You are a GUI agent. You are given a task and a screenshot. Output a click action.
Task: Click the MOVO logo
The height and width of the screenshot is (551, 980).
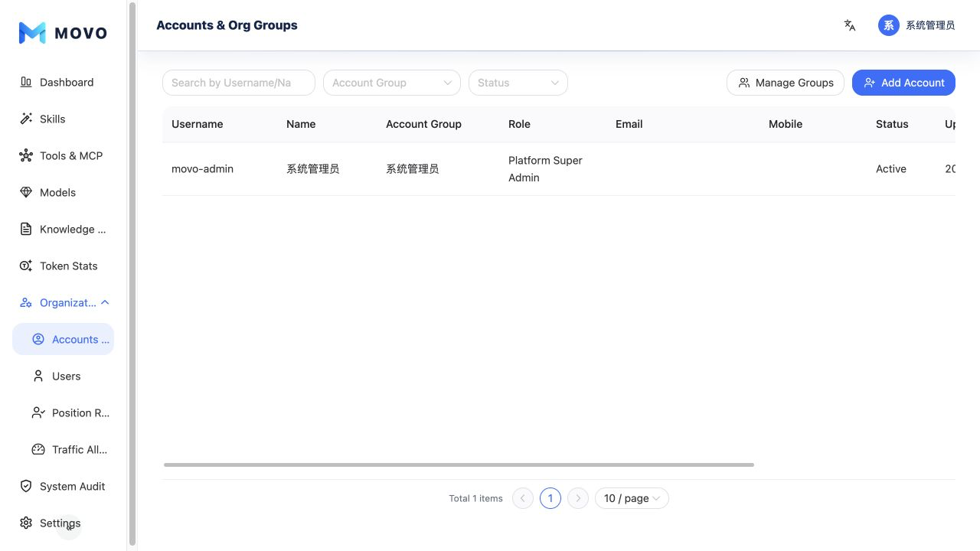coord(63,33)
